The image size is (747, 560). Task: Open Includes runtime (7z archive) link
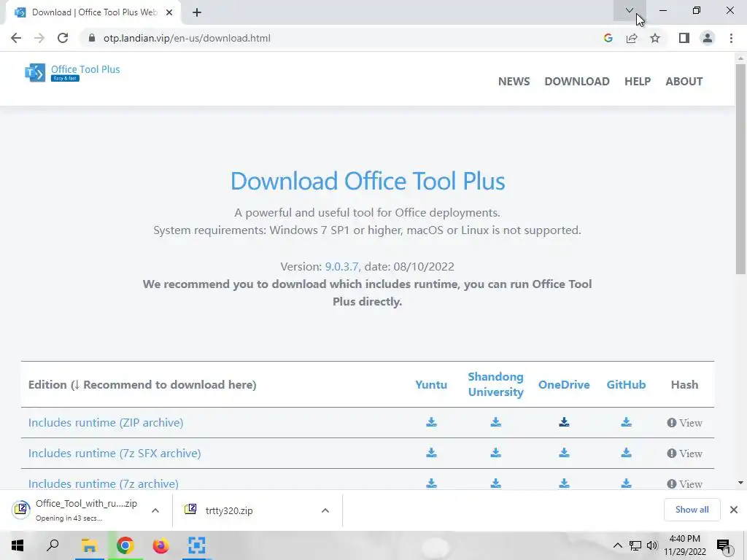pos(104,484)
